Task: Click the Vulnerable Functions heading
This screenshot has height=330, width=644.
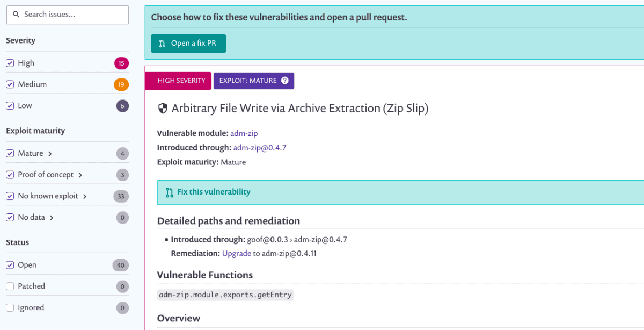Action: pos(205,275)
